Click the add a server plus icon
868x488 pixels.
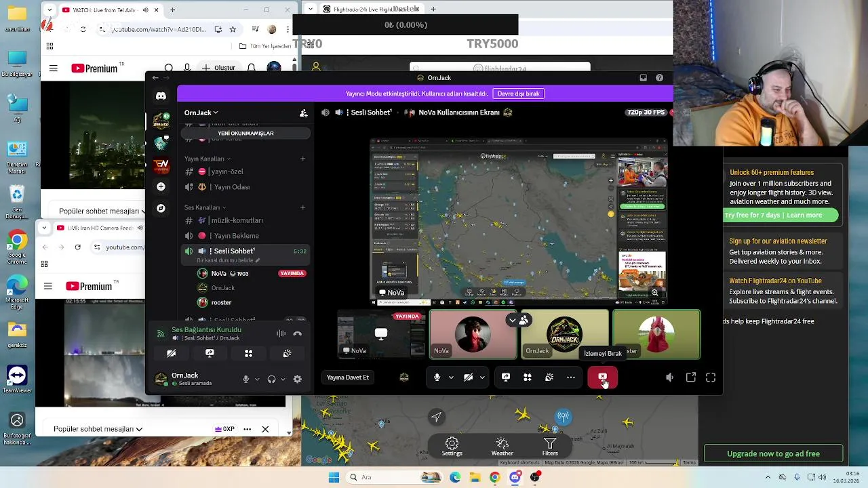tap(161, 186)
